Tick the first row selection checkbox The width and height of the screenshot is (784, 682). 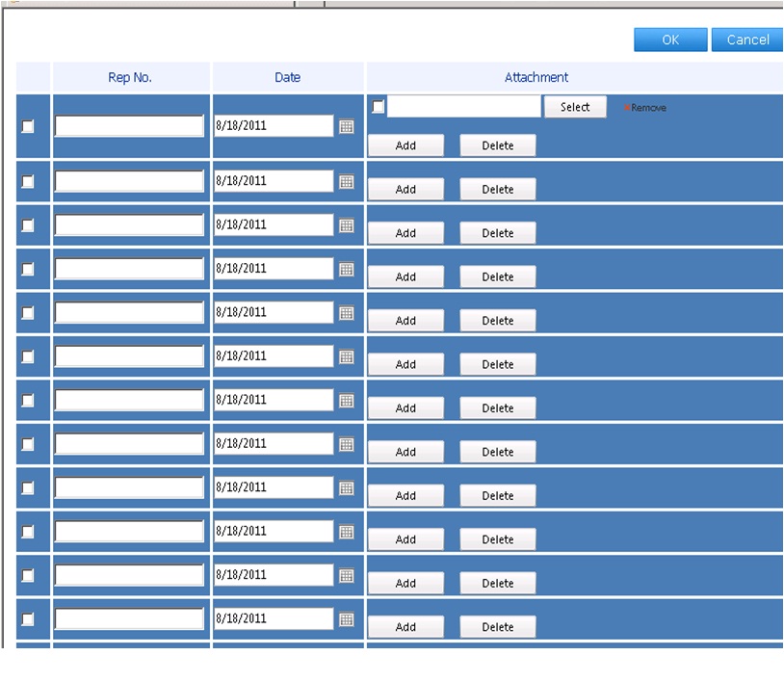tap(28, 126)
